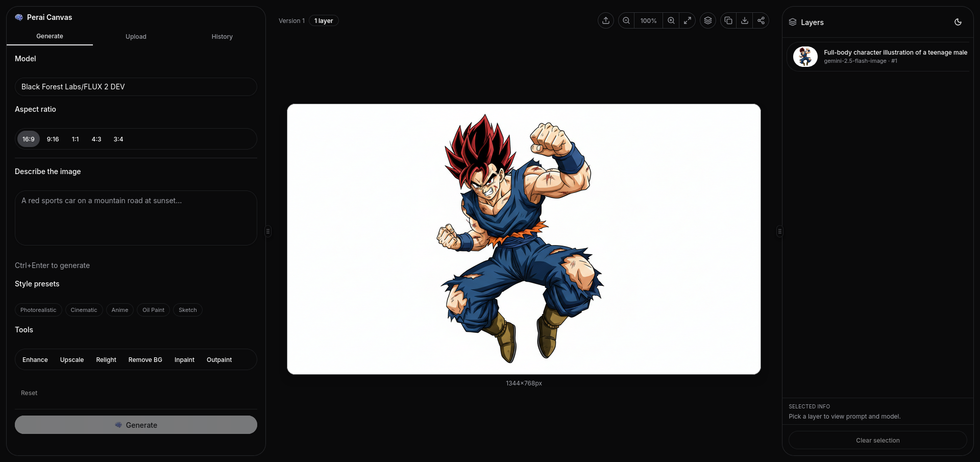Zoom out with the magnifier minus icon
980x462 pixels.
pos(626,20)
